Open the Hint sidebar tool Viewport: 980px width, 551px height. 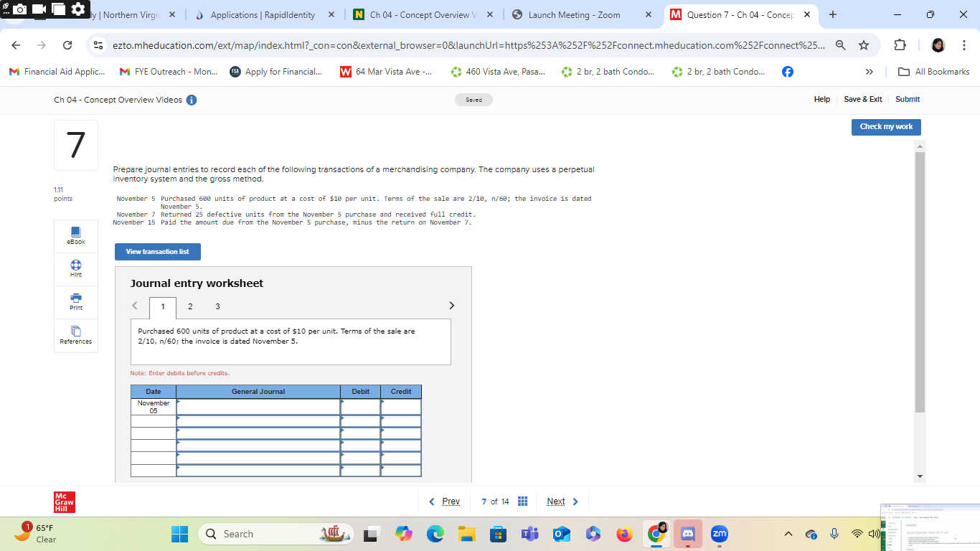[x=76, y=268]
